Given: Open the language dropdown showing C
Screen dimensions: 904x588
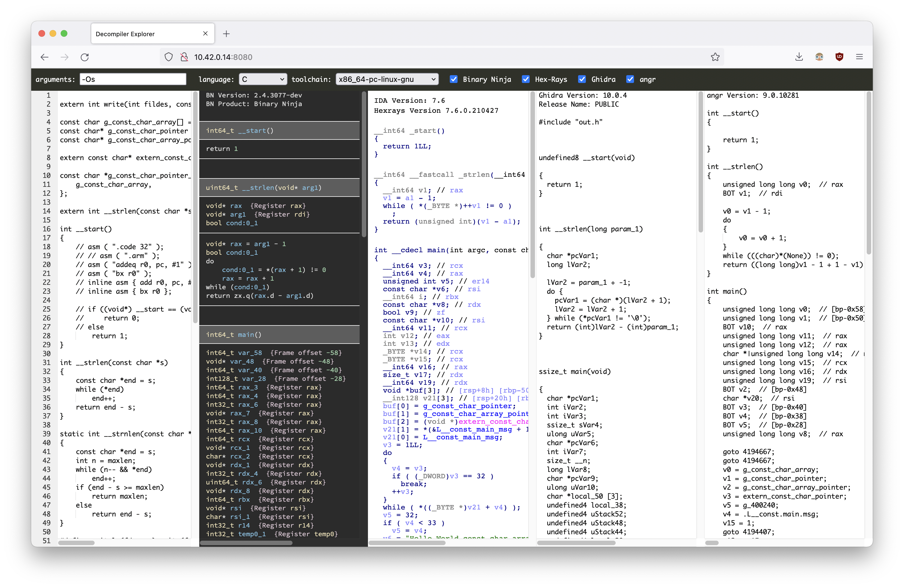Looking at the screenshot, I should pos(263,79).
